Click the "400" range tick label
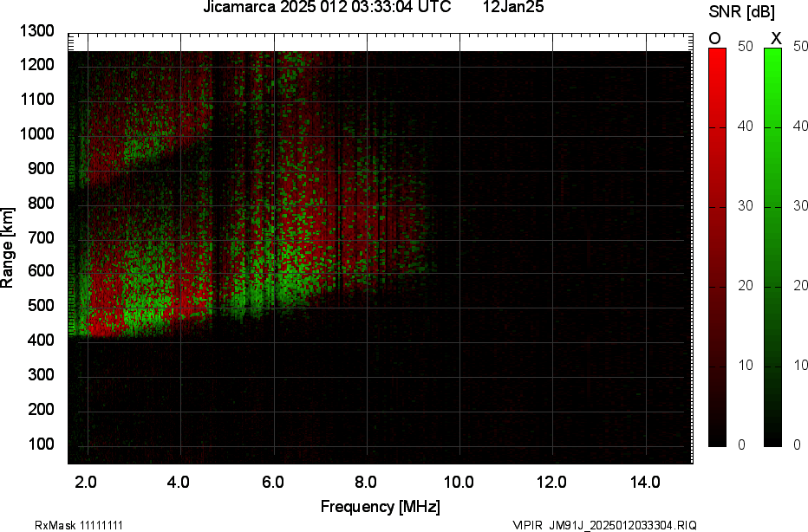This screenshot has width=808, height=532. pos(41,340)
